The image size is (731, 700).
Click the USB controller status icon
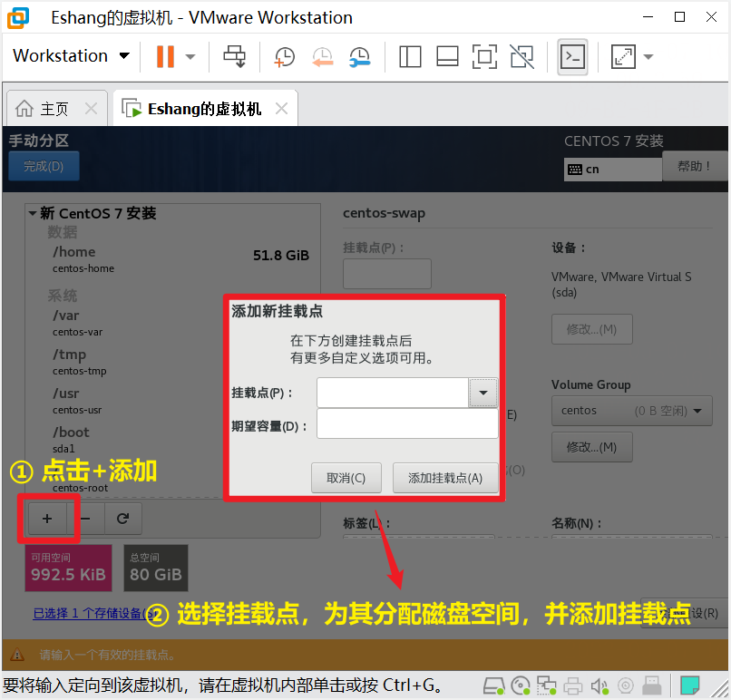[x=652, y=685]
